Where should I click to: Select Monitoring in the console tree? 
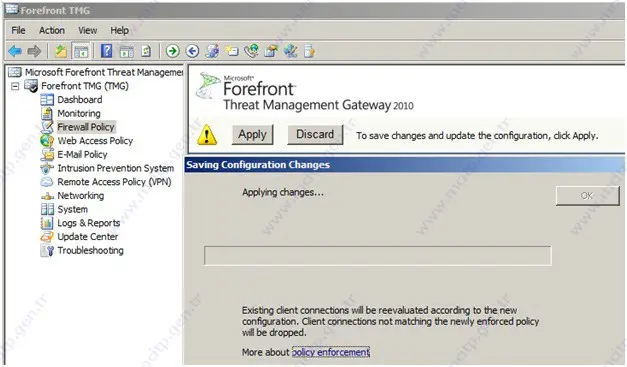tap(79, 114)
